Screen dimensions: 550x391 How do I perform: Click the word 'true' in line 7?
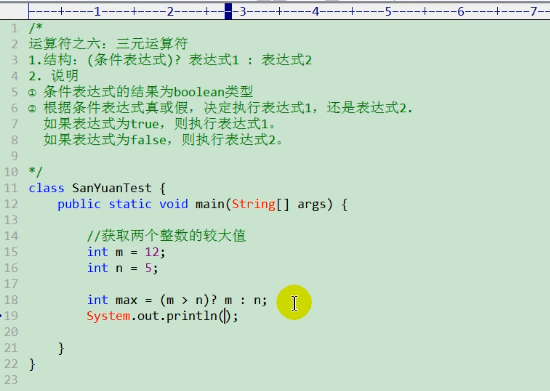(145, 124)
